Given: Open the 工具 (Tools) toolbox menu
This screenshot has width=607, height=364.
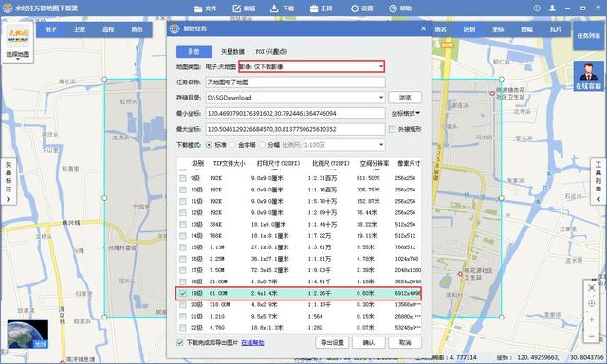Looking at the screenshot, I should (321, 9).
